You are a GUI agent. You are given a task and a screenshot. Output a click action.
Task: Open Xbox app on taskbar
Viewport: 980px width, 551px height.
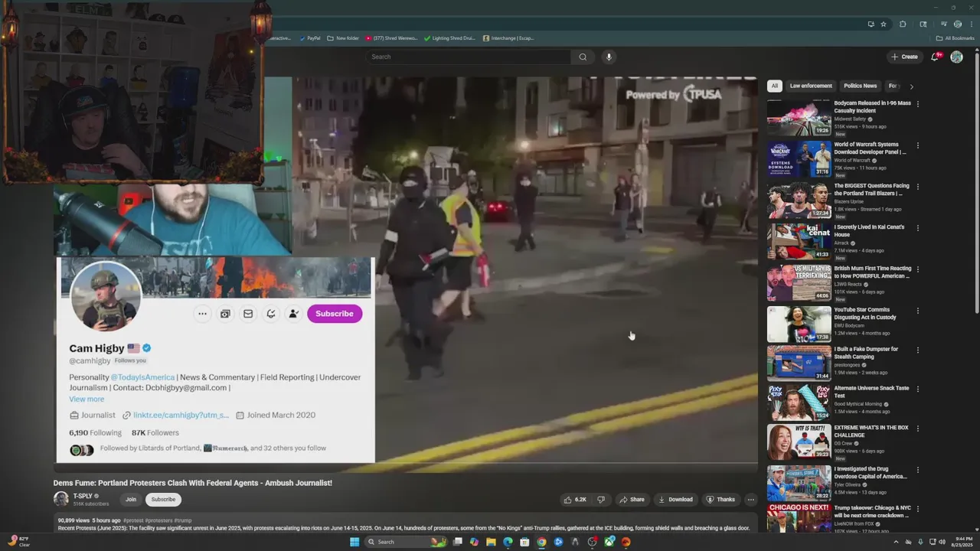pyautogui.click(x=609, y=542)
